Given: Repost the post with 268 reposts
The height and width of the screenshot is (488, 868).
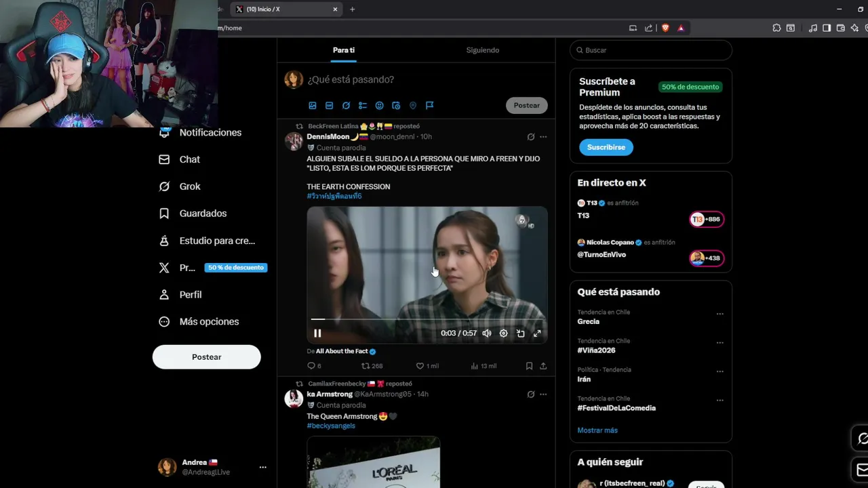Looking at the screenshot, I should click(372, 366).
